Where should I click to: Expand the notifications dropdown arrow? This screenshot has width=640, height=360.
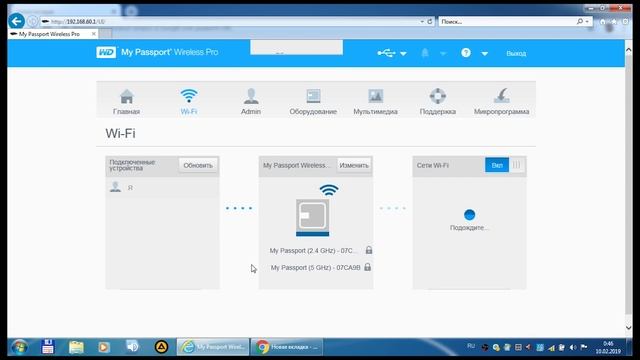coord(443,53)
